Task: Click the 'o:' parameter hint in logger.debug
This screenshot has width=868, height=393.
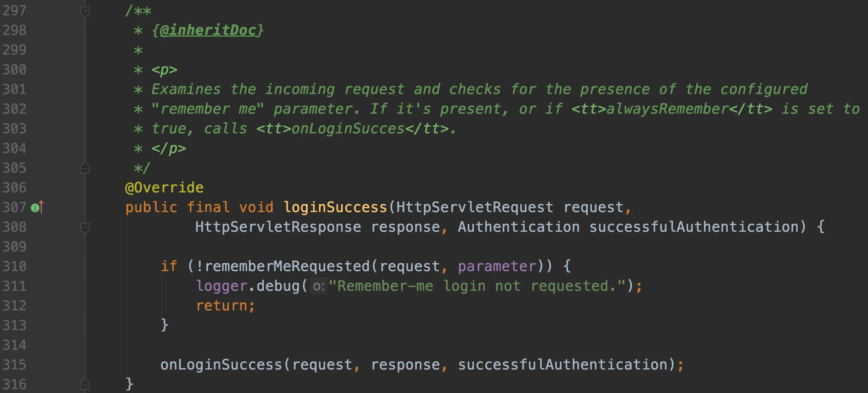Action: [x=318, y=286]
